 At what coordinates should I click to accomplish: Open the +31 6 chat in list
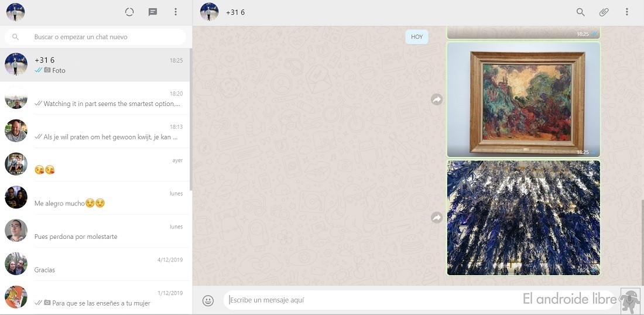point(95,65)
